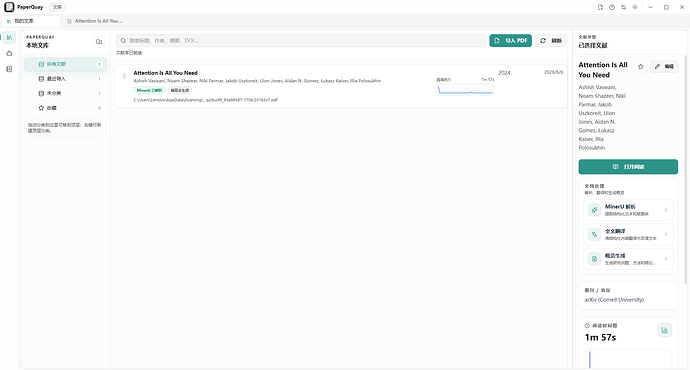
Task: Click the full-text translate icon
Action: 594,234
